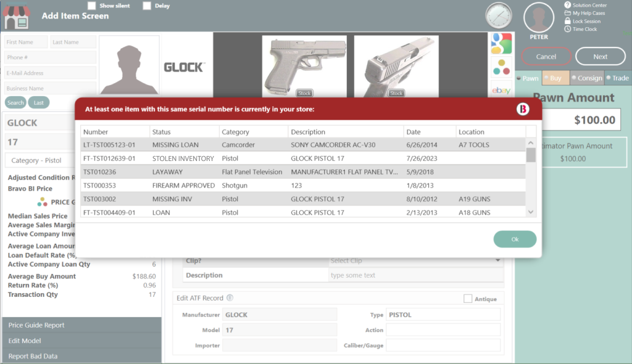Click the ATF Manufacturer field GLOCK
Viewport: 632px width, 364px height.
click(280, 315)
